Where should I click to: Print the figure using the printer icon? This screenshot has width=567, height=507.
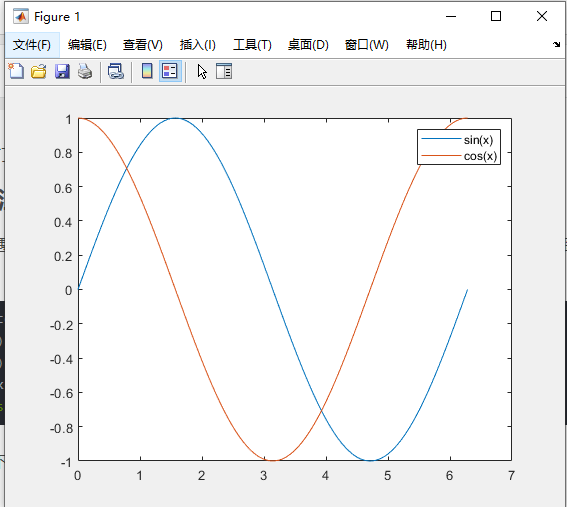point(85,71)
